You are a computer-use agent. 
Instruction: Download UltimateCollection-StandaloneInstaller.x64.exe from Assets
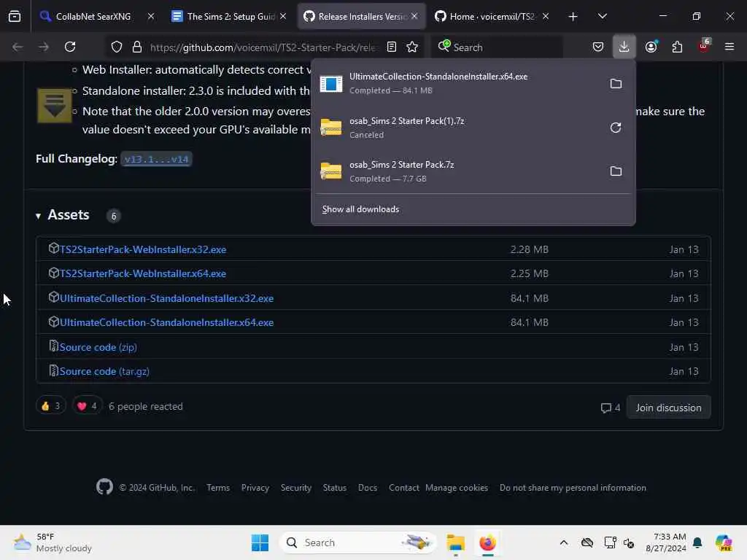[167, 322]
